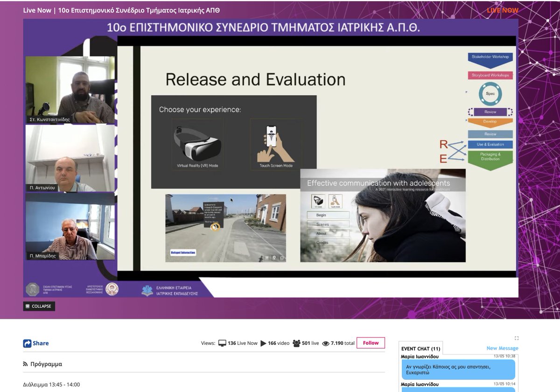560x392 pixels.
Task: Click the Διάλειμμα 13:45 - 14:00 schedule entry
Action: [x=51, y=385]
